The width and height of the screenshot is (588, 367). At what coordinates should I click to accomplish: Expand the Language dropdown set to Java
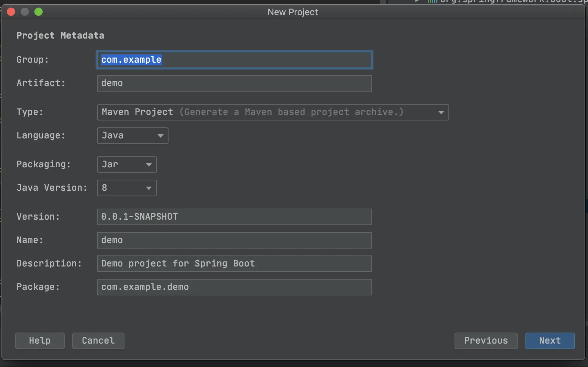click(x=132, y=136)
